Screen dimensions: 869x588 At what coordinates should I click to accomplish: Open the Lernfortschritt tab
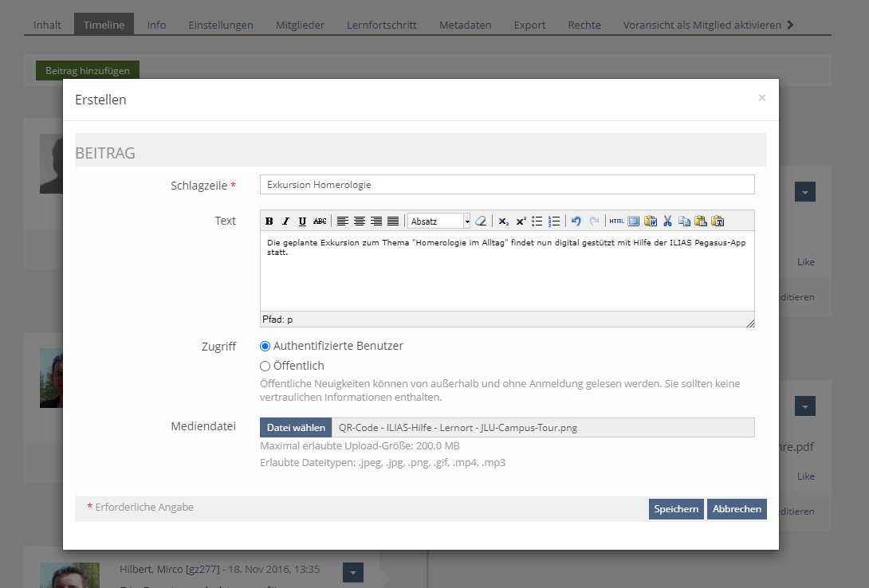tap(381, 25)
